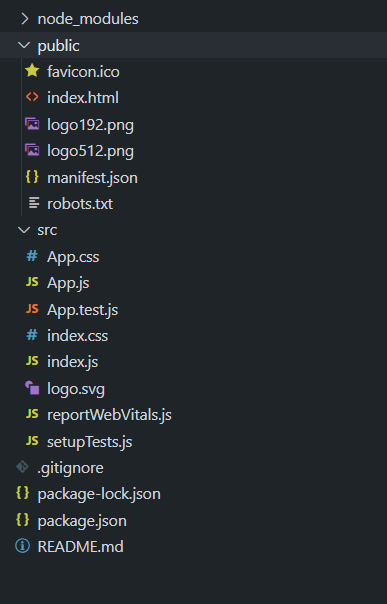Click the image icon next to logo512.png

pos(32,150)
